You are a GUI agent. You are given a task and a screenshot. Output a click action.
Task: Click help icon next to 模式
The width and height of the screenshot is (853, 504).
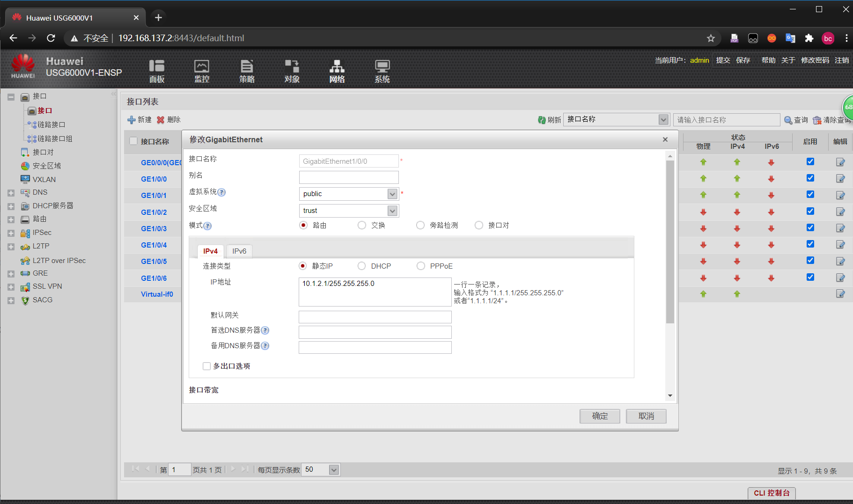click(207, 226)
